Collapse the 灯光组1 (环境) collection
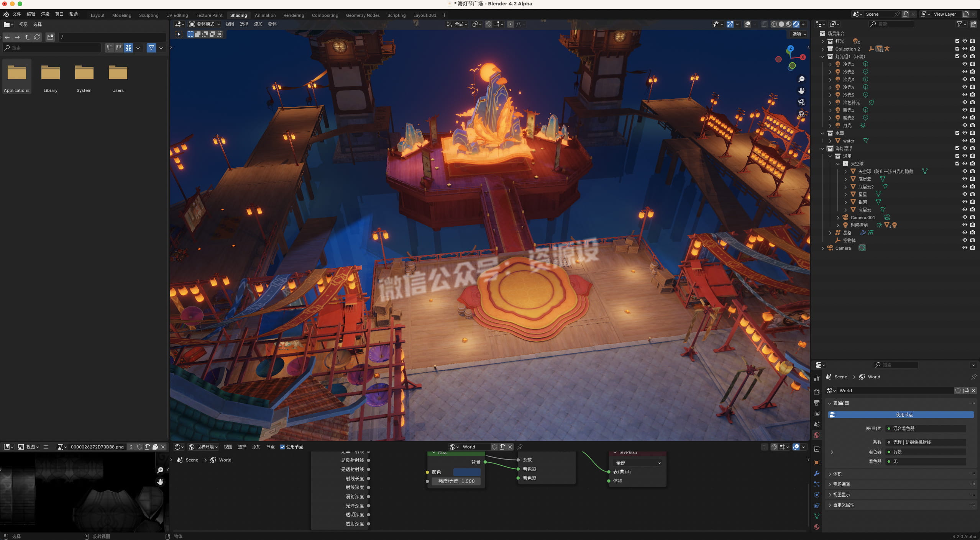Screen dimensions: 980x540 click(x=822, y=56)
